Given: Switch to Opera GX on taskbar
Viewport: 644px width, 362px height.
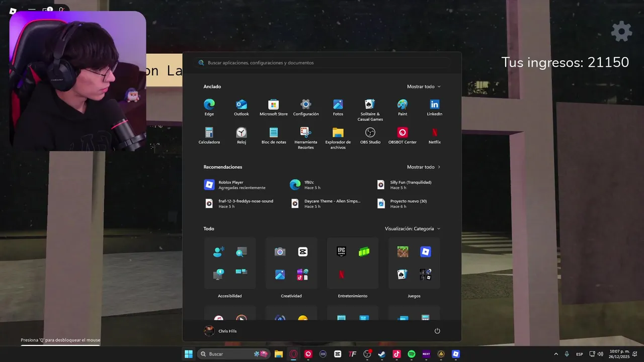Looking at the screenshot, I should click(293, 354).
